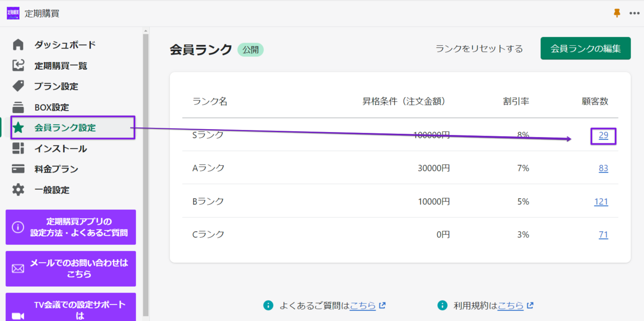Click the email inquiry purple button
Screen dimensions: 644x321
(x=71, y=269)
